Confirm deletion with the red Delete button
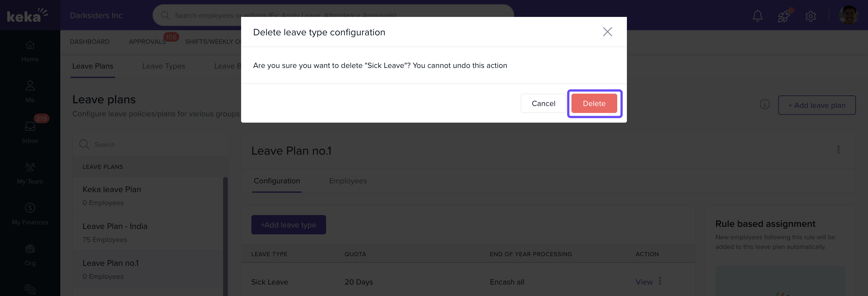Image resolution: width=868 pixels, height=296 pixels. (594, 104)
